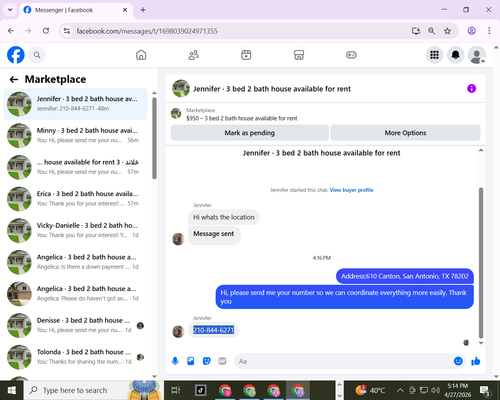Click More Options button
The width and height of the screenshot is (500, 400).
click(405, 133)
